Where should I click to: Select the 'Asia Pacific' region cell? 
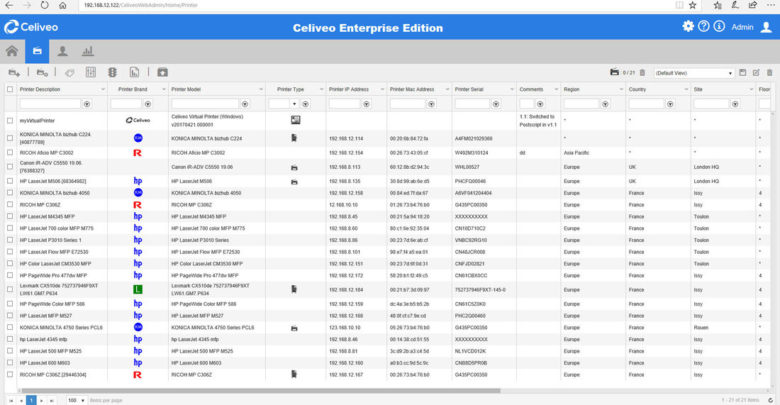576,153
